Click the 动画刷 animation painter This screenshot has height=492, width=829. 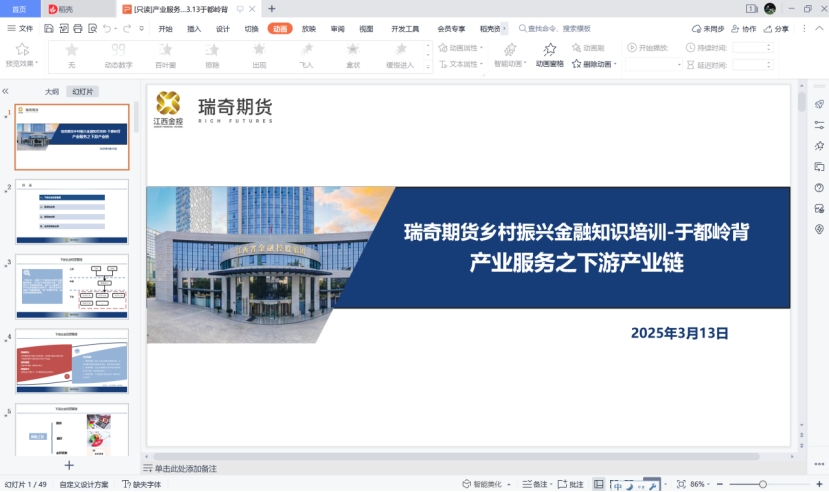pos(588,48)
